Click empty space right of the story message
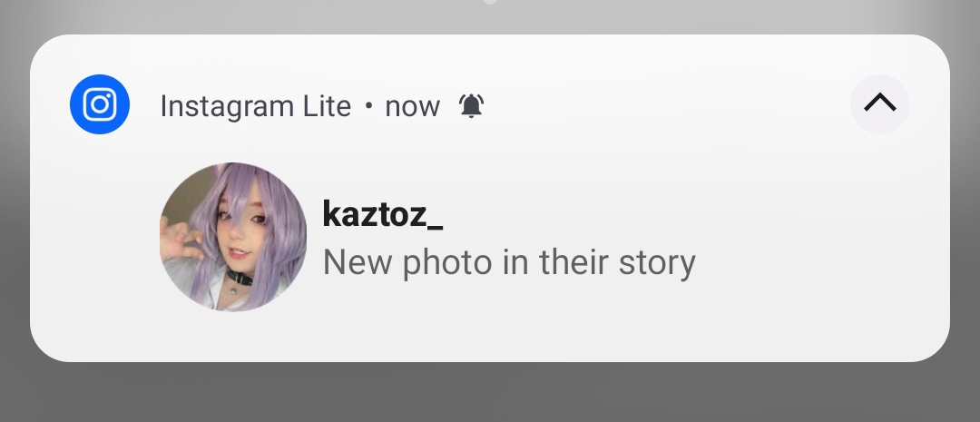 [x=817, y=263]
